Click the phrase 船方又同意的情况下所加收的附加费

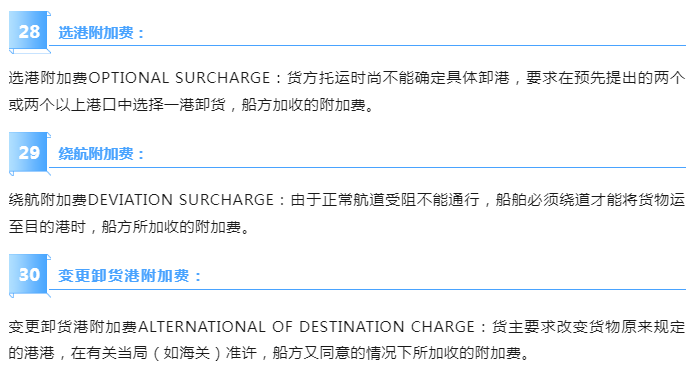[x=397, y=353]
